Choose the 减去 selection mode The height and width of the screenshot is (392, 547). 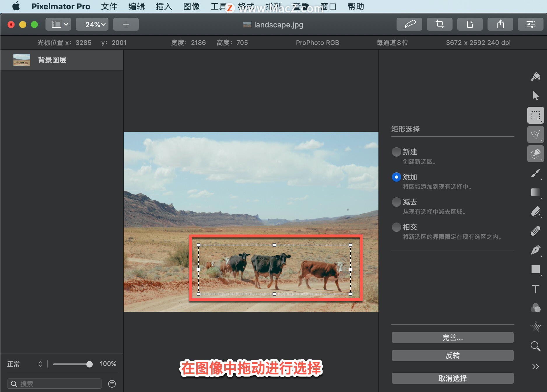point(396,202)
